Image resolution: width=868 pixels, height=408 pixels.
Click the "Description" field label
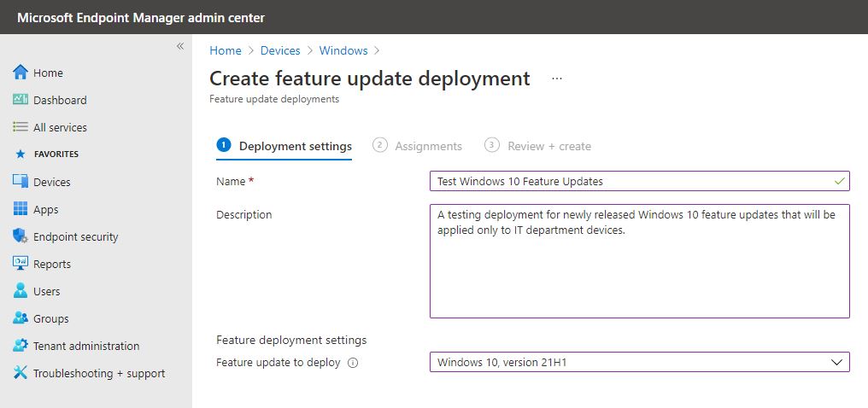[243, 214]
